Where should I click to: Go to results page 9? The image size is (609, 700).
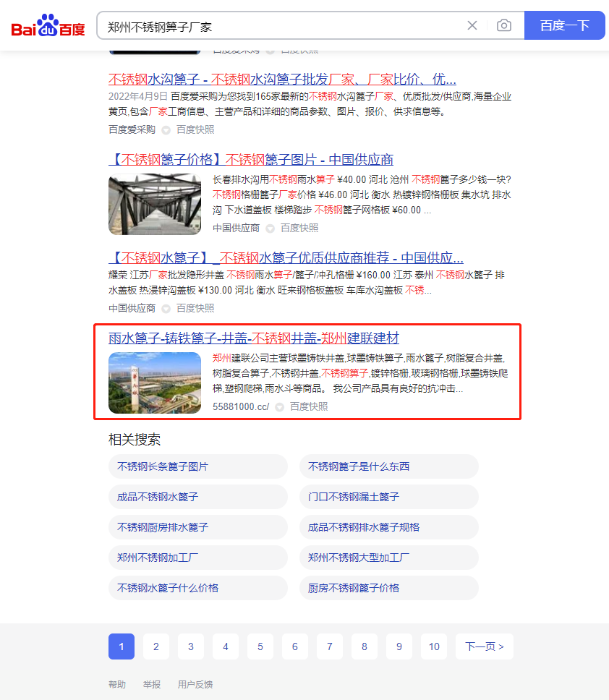point(399,646)
